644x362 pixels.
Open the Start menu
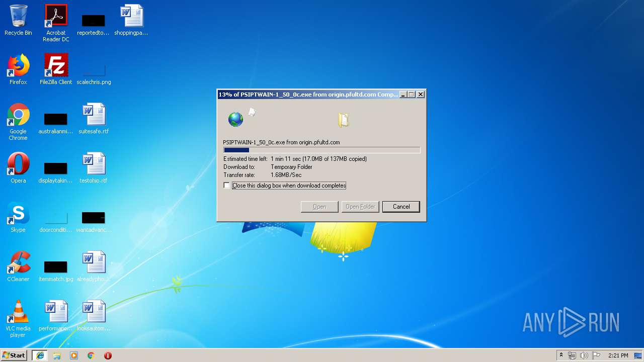(14, 355)
